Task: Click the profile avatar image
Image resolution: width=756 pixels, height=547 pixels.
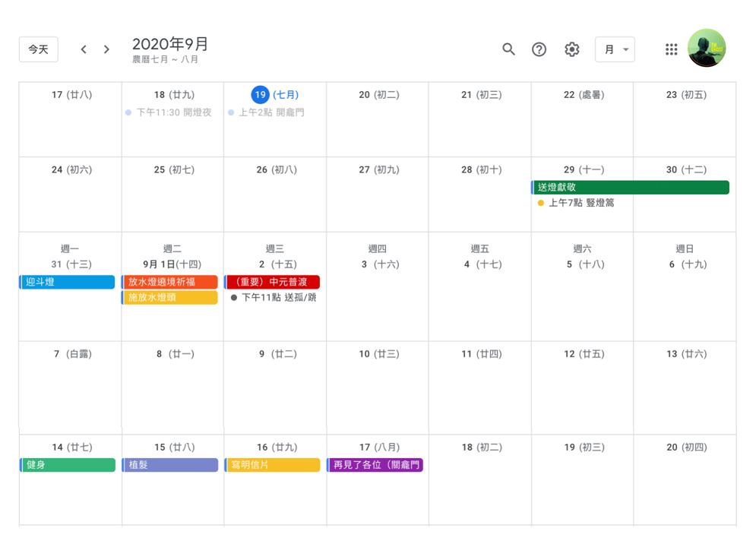Action: tap(707, 47)
